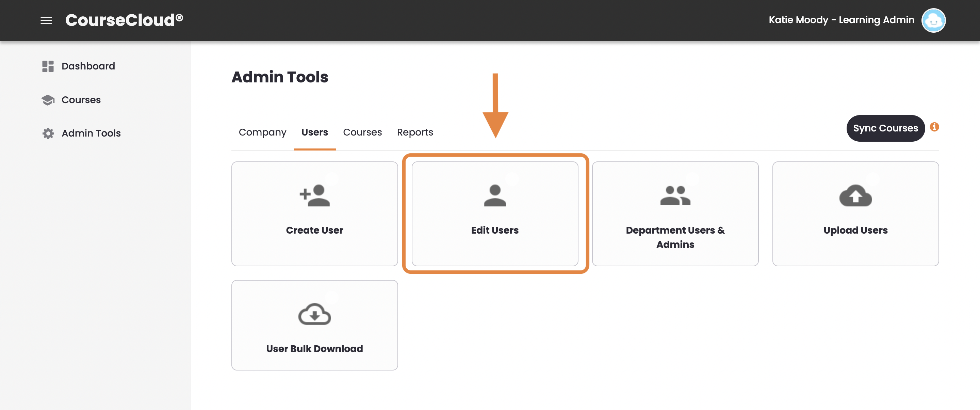The width and height of the screenshot is (980, 410).
Task: Click the Sync Courses button
Action: tap(885, 128)
